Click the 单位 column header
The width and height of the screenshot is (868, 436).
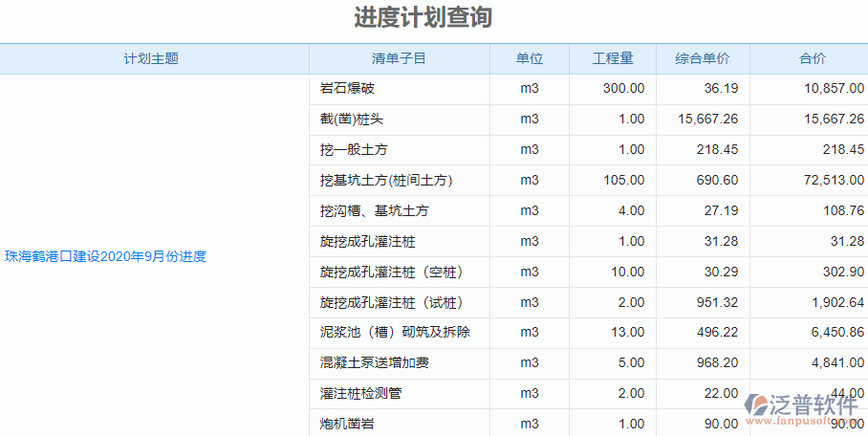point(530,58)
